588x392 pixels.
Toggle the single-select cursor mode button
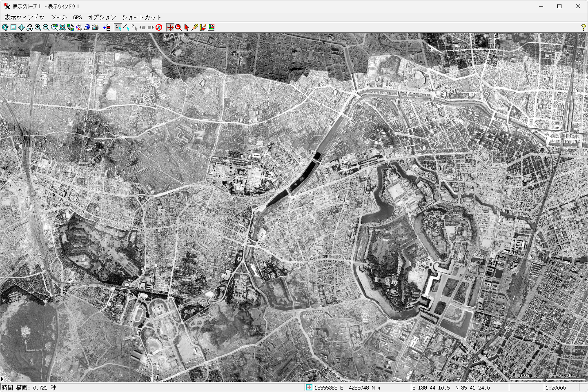click(x=118, y=27)
